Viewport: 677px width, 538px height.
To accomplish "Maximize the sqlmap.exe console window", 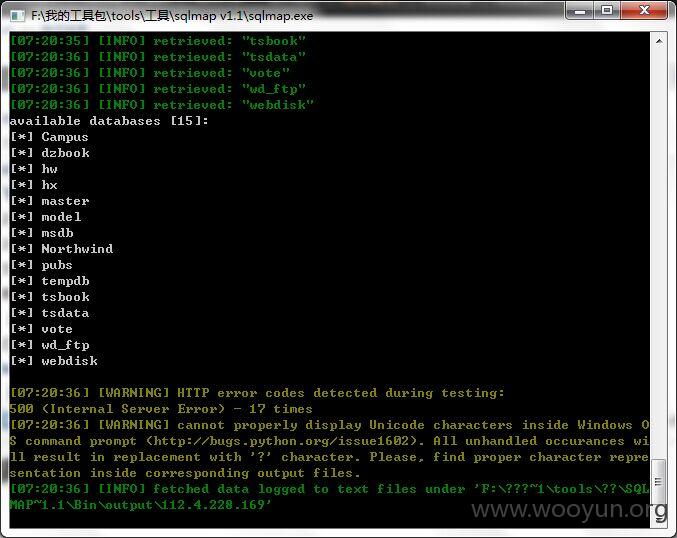I will pyautogui.click(x=607, y=11).
